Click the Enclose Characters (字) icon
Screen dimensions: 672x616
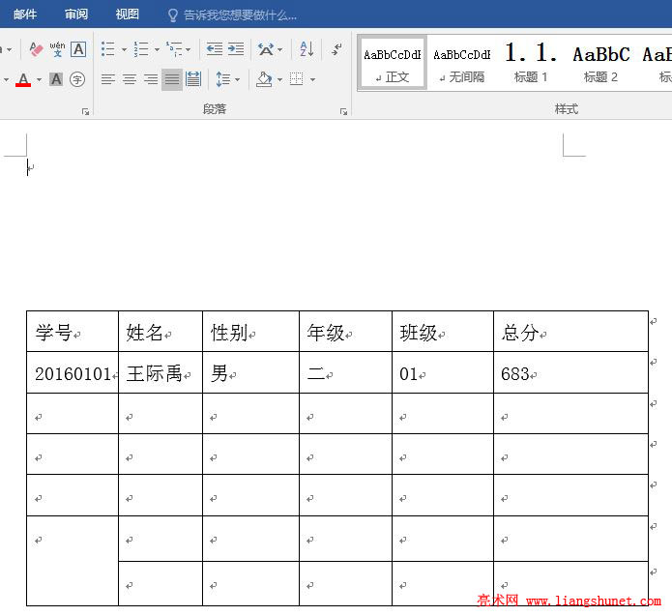coord(77,79)
